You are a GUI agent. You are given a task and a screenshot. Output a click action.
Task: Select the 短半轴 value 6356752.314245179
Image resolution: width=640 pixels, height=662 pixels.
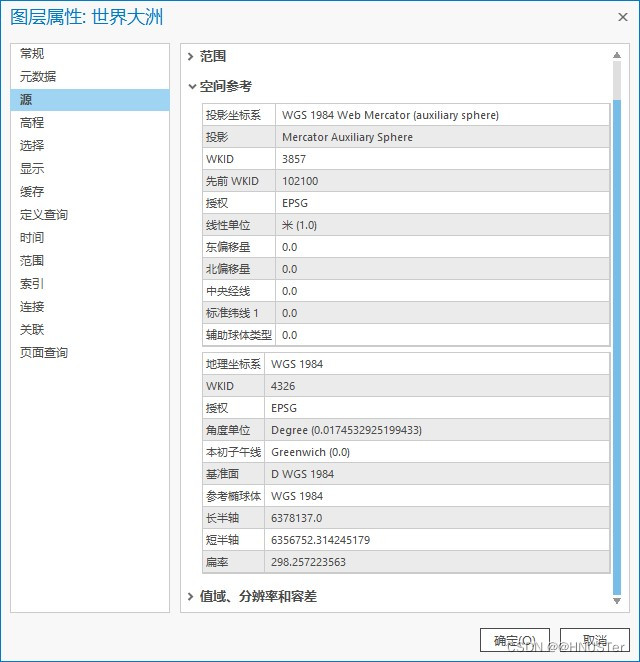320,540
